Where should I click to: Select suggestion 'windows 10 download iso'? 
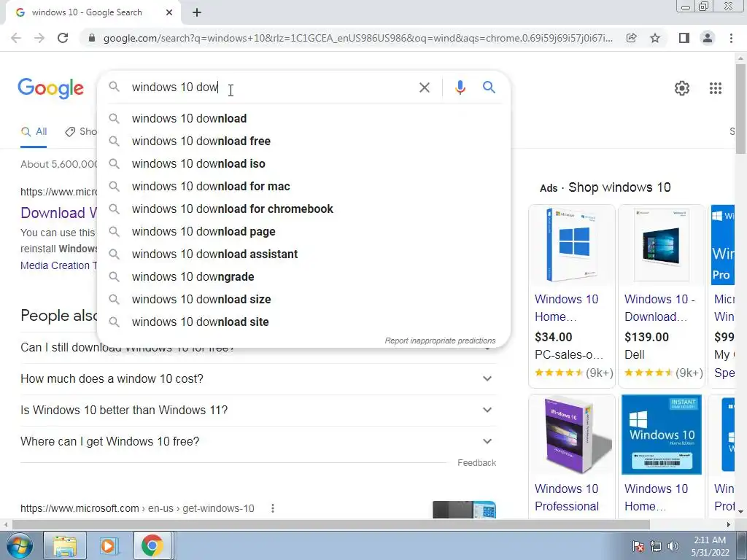coord(303,164)
